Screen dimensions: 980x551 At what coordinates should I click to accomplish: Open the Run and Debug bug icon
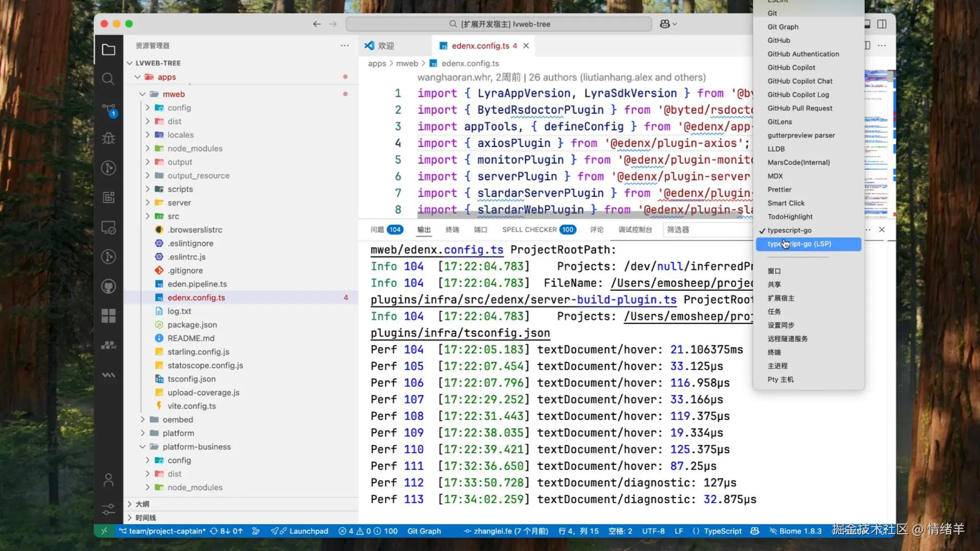109,138
